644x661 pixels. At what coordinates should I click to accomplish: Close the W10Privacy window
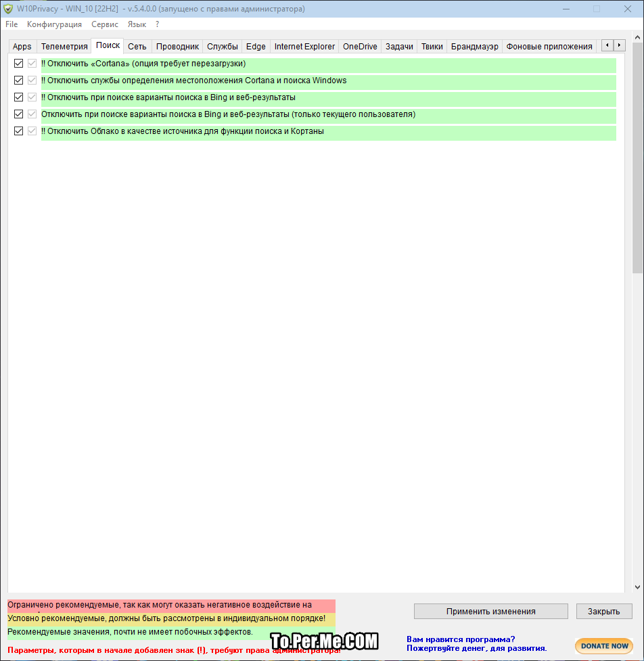tap(628, 9)
